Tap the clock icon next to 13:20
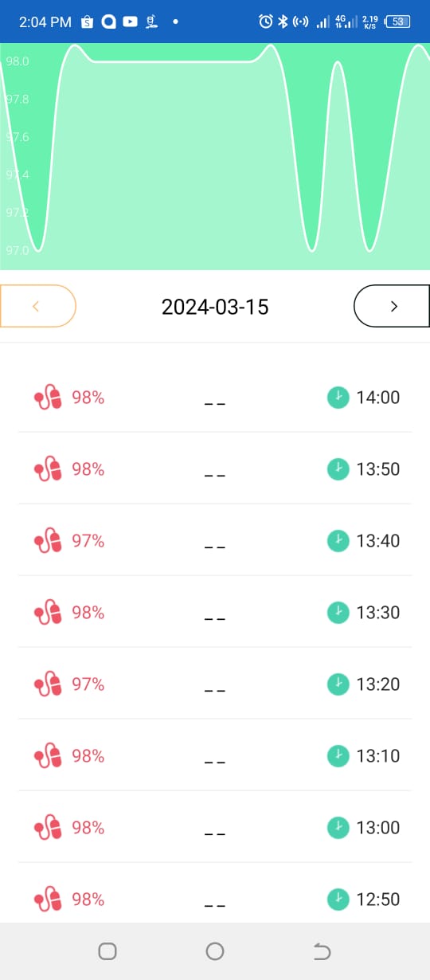The image size is (430, 980). pyautogui.click(x=338, y=684)
